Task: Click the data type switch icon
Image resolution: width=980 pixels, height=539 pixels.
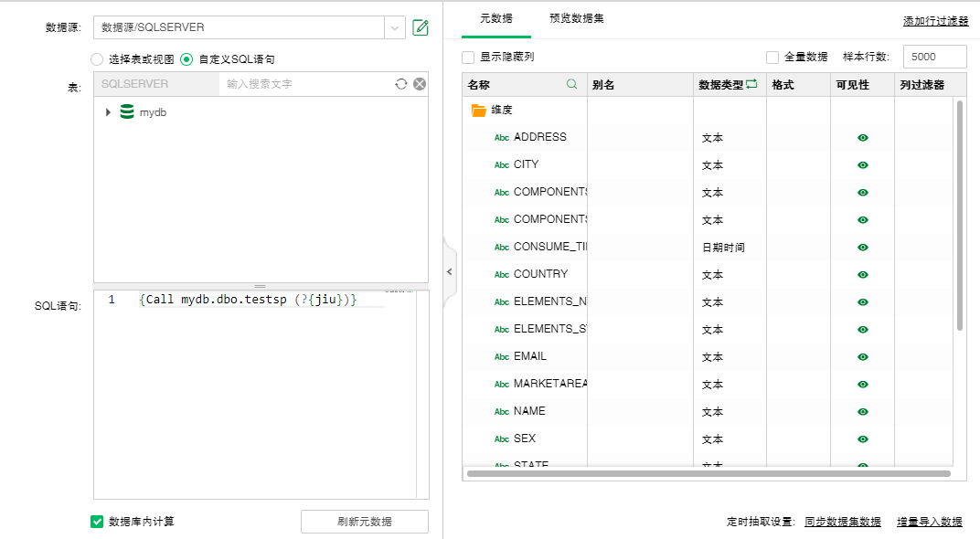Action: pos(751,84)
